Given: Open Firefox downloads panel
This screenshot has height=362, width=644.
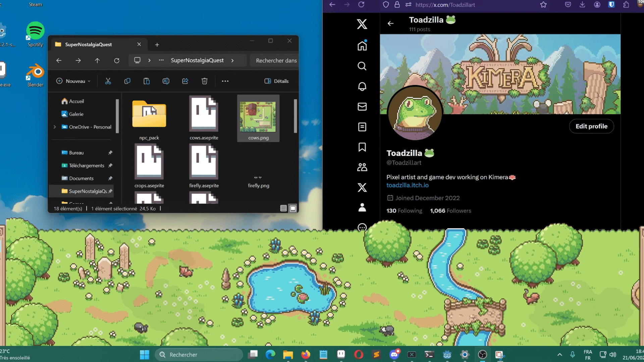Looking at the screenshot, I should pos(583,5).
